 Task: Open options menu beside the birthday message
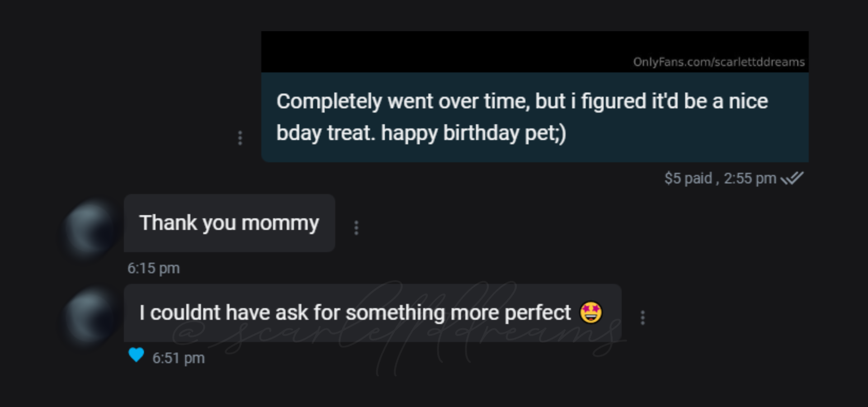click(240, 138)
